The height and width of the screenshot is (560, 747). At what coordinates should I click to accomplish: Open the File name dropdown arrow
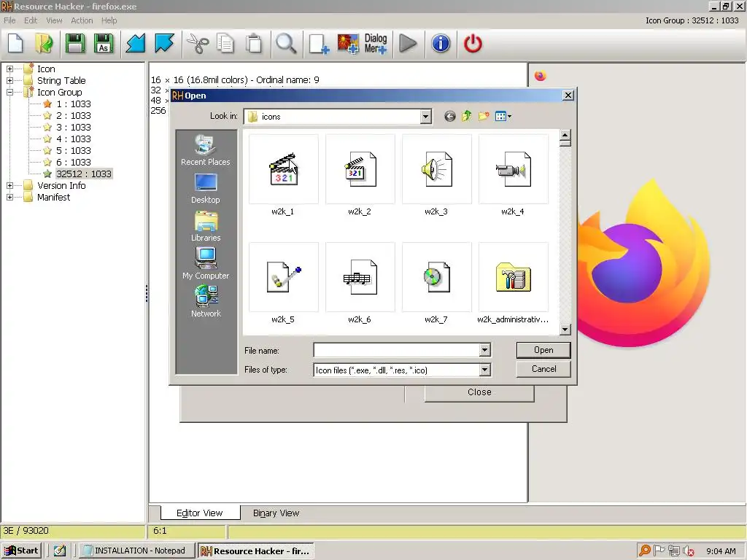pyautogui.click(x=484, y=351)
